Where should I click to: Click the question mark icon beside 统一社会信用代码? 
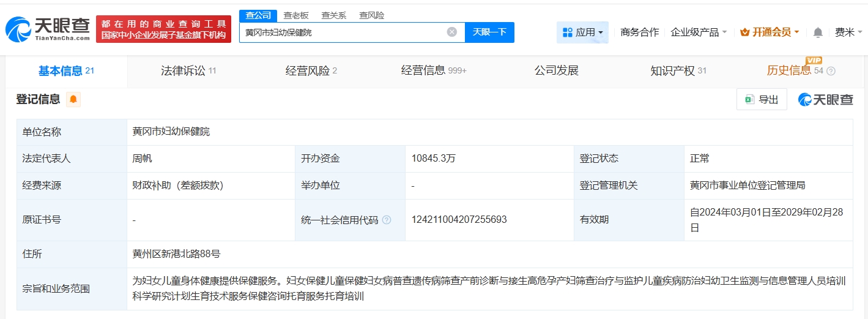(387, 220)
